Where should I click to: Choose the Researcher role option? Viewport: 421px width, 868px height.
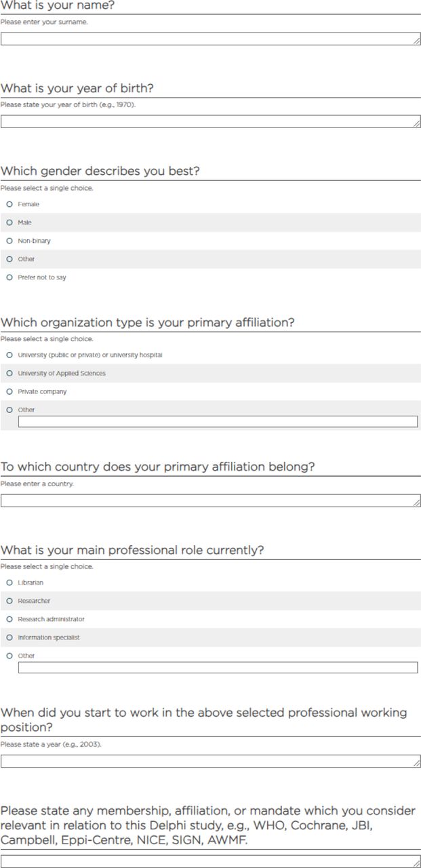(x=9, y=601)
